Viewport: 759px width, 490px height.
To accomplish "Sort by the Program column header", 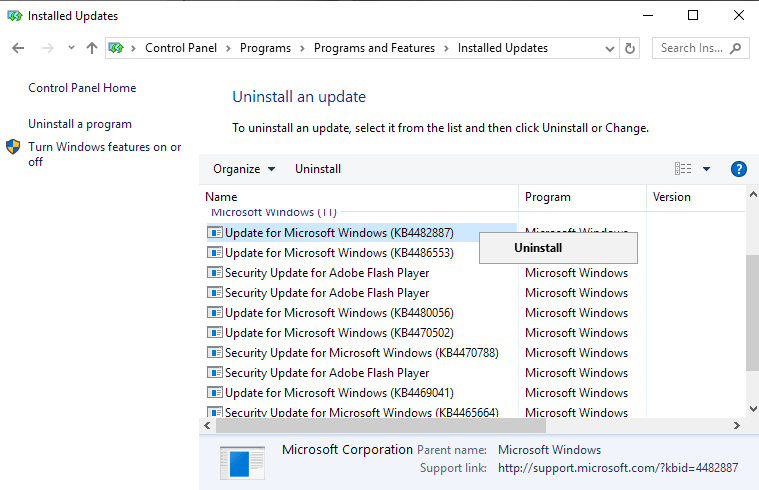I will [x=582, y=197].
